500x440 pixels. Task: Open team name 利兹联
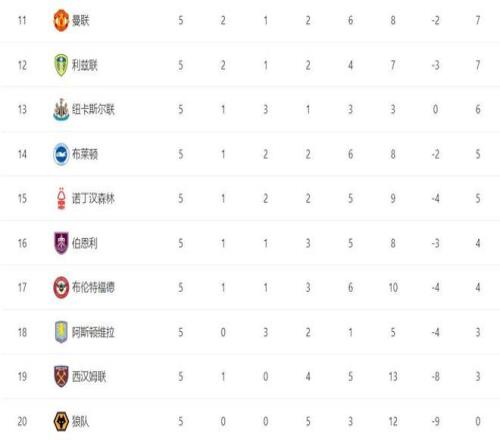85,65
